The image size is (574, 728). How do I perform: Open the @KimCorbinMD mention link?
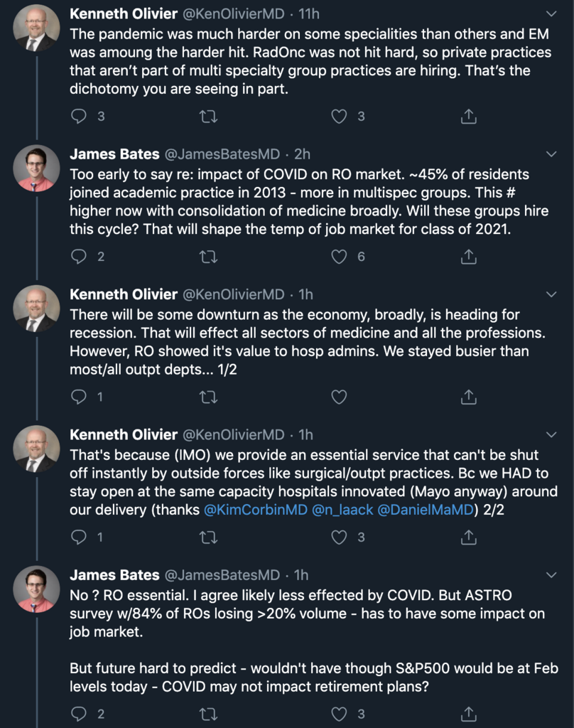click(255, 510)
